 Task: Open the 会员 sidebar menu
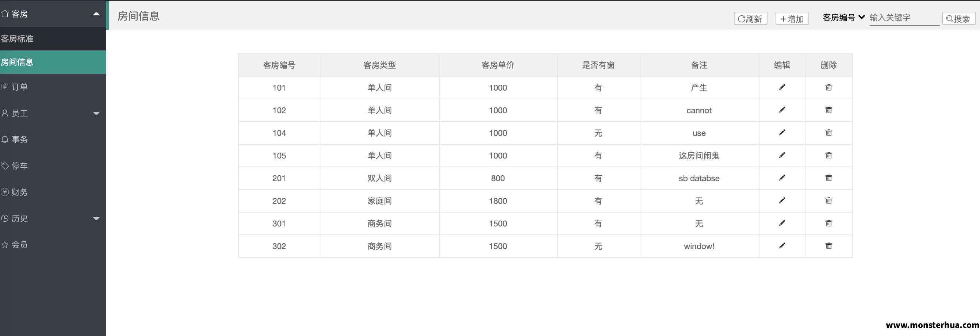tap(53, 245)
